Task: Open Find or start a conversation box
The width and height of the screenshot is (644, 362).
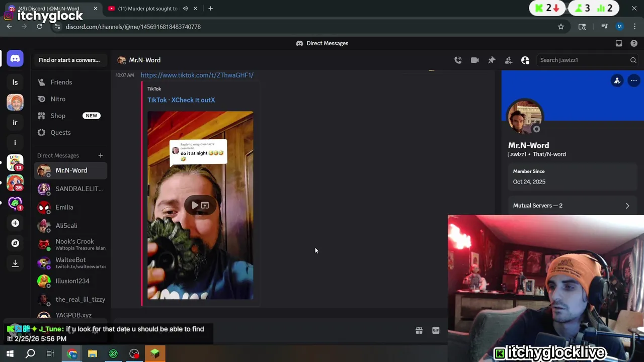Action: point(70,60)
